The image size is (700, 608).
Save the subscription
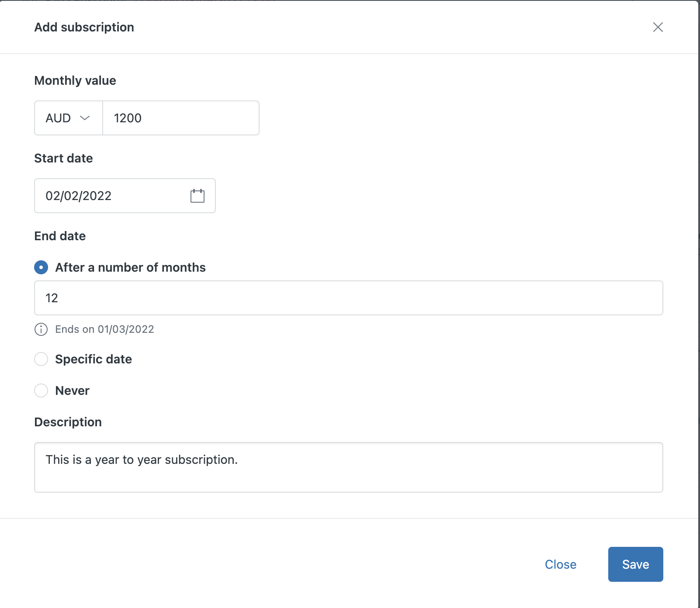click(636, 564)
